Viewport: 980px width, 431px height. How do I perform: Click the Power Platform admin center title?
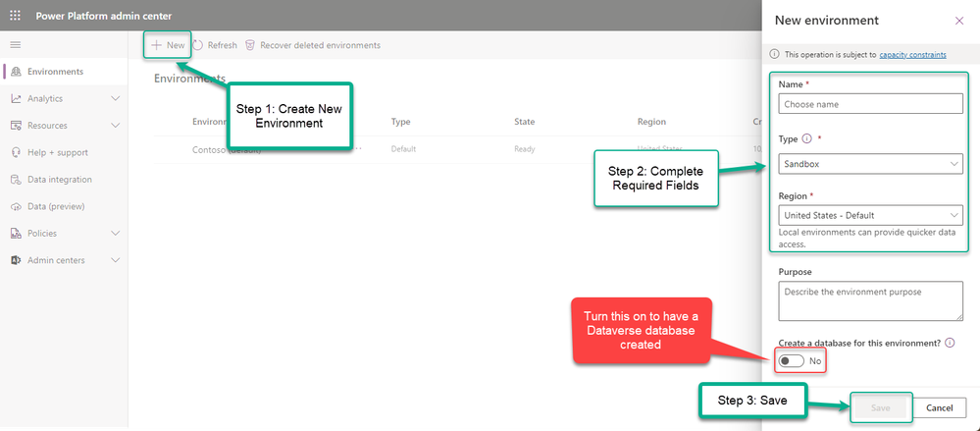[x=104, y=16]
